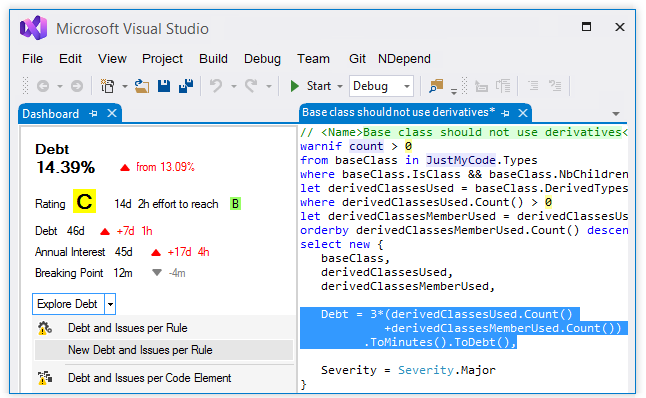Click the Undo arrow icon
Screen dimensions: 646x398
point(216,86)
